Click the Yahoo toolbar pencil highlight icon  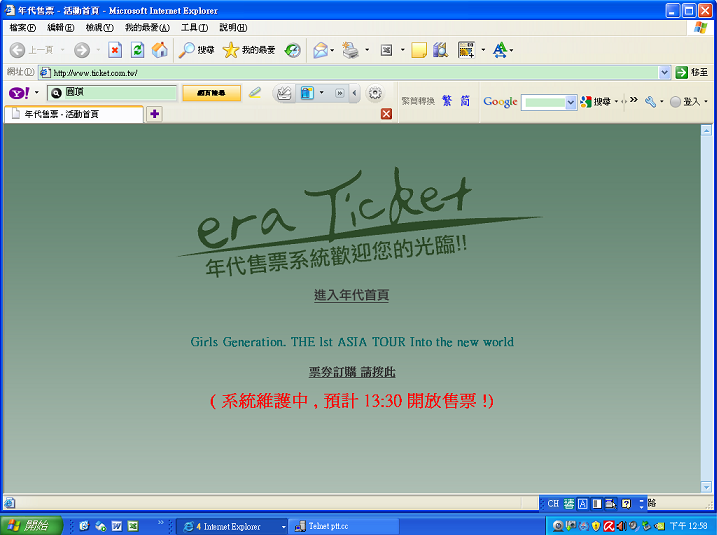click(255, 93)
